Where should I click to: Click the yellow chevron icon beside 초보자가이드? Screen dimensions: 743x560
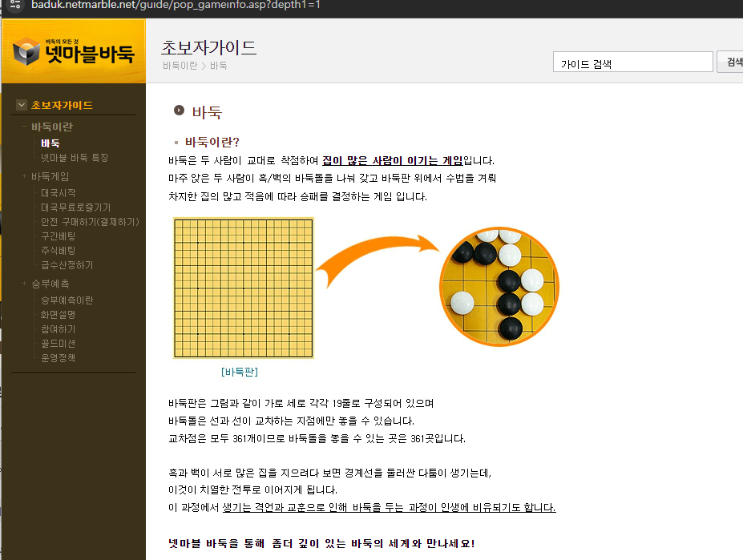(19, 104)
